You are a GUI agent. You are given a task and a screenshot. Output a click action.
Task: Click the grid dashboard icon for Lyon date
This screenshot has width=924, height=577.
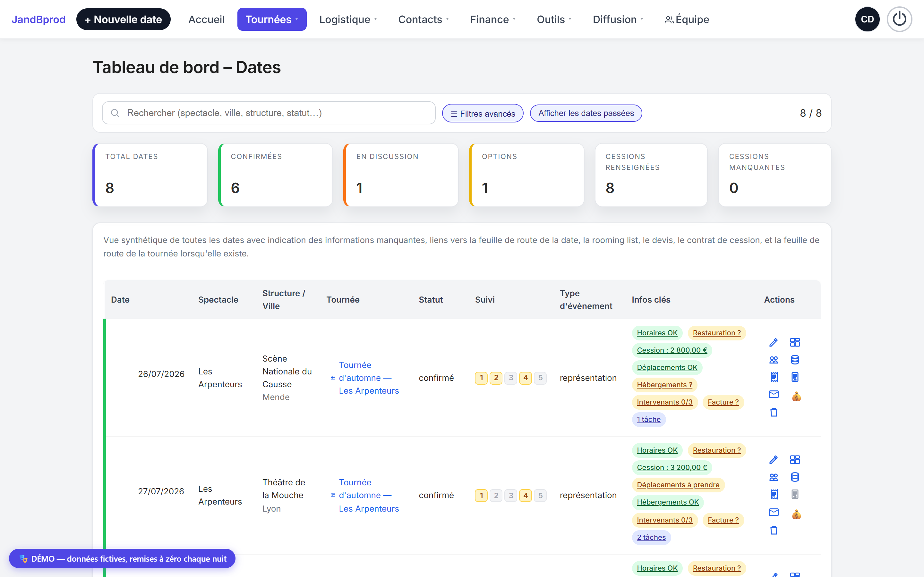795,459
